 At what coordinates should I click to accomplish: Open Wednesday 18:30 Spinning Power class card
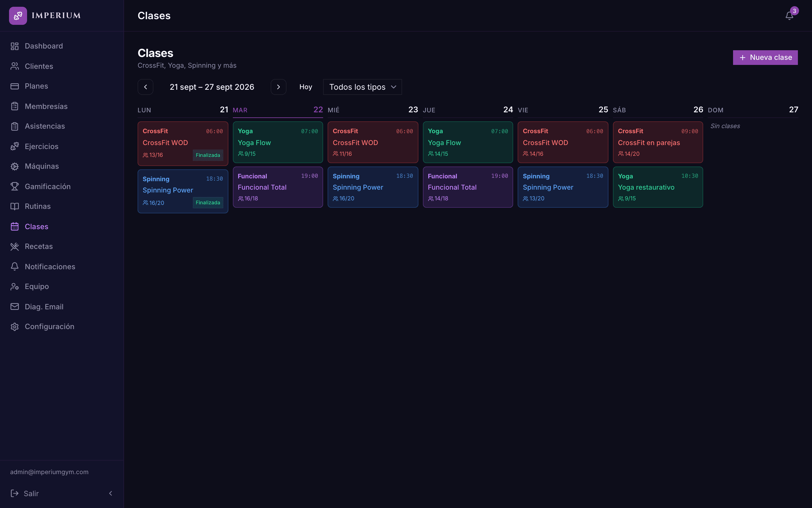(x=373, y=187)
